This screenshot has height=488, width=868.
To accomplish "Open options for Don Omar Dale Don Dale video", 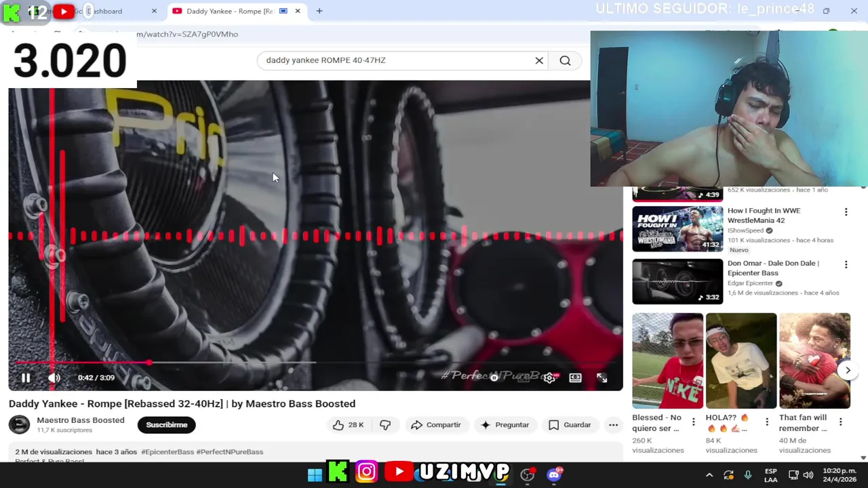I will 846,265.
